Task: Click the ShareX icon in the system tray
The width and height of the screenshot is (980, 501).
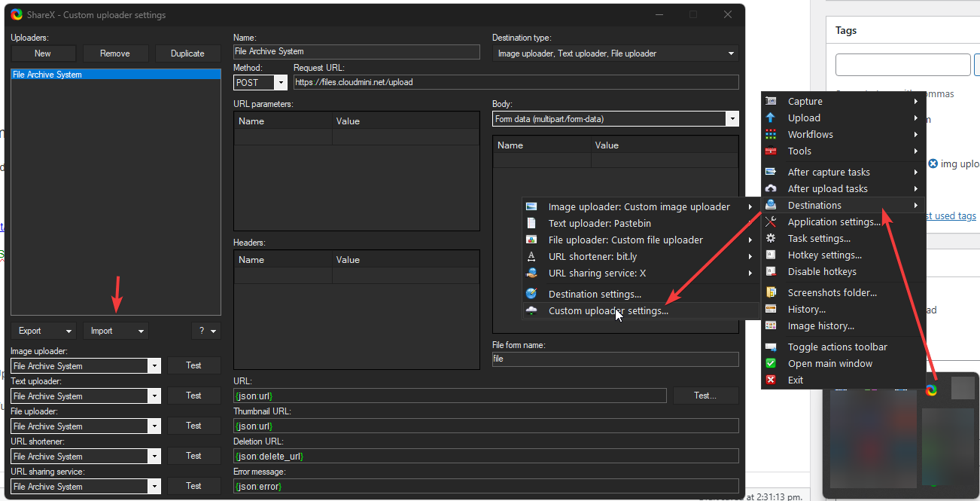Action: coord(931,389)
